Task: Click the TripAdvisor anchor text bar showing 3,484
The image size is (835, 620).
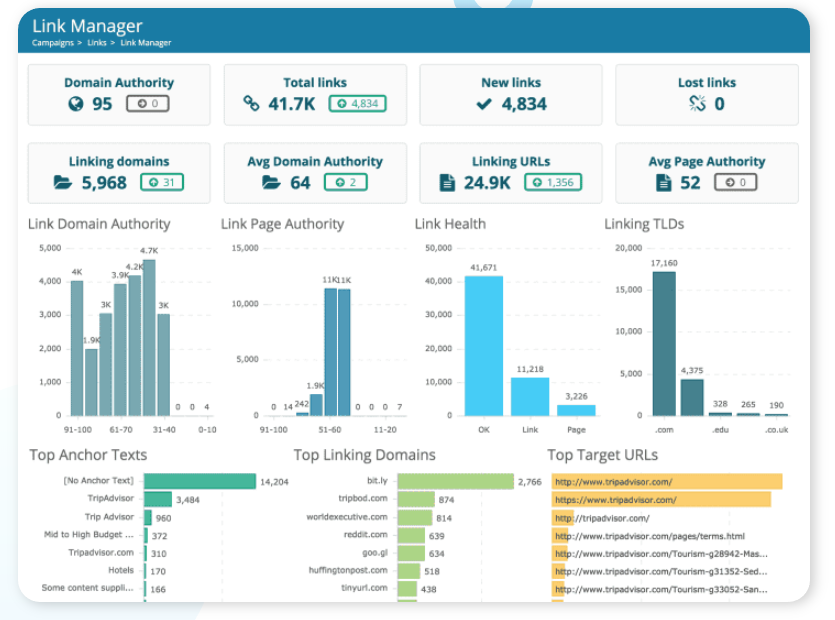Action: point(158,499)
